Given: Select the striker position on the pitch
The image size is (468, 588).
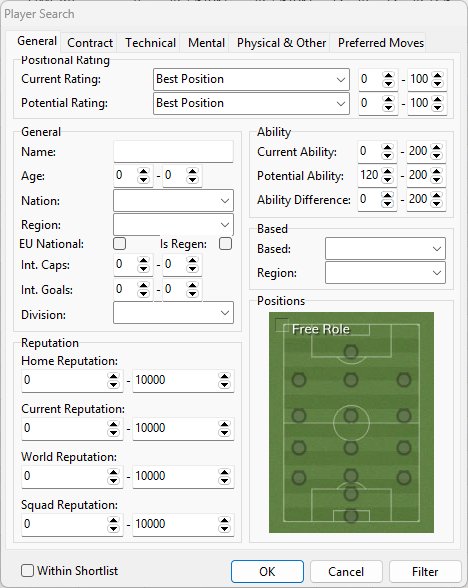Looking at the screenshot, I should coord(351,352).
